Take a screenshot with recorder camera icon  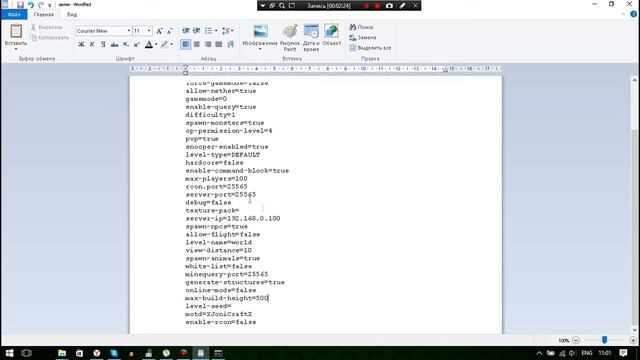[389, 6]
